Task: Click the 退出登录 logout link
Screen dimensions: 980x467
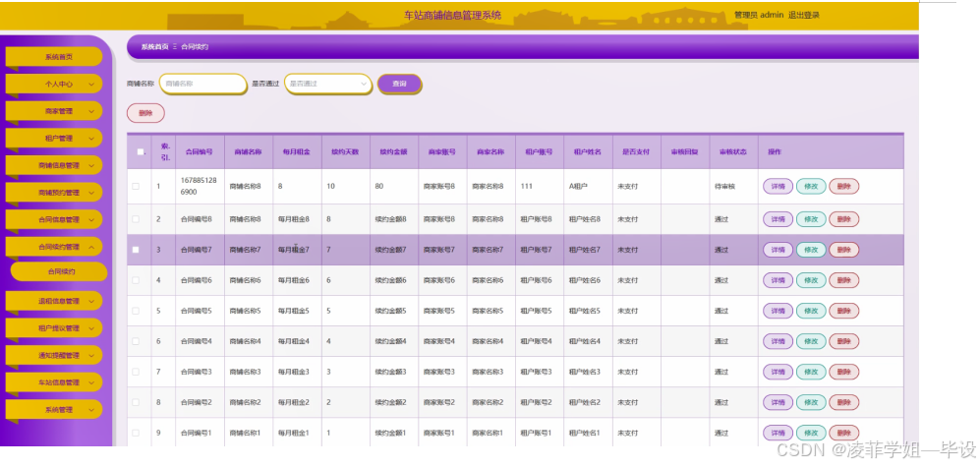Action: click(x=804, y=15)
